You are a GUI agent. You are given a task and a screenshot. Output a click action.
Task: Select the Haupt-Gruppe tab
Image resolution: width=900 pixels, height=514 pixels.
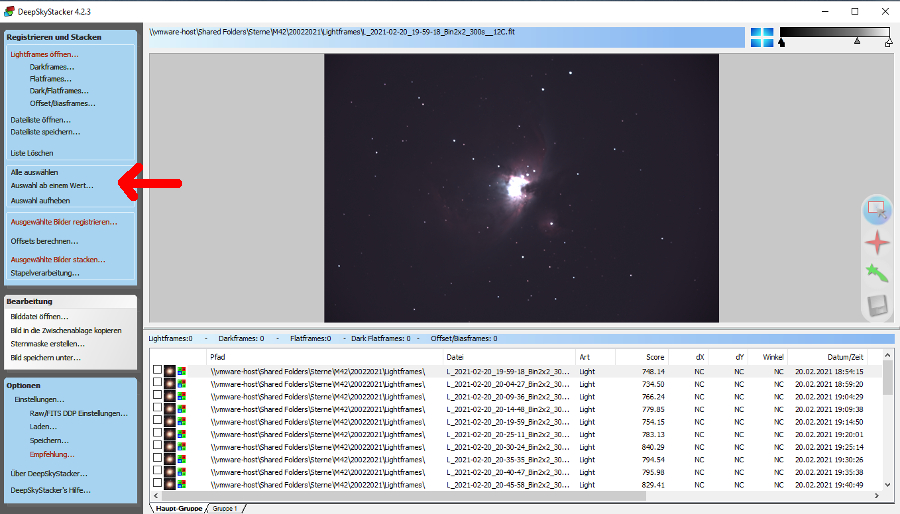(178, 508)
